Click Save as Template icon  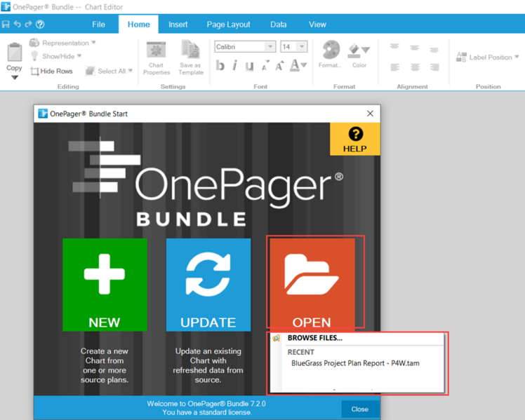pos(191,58)
